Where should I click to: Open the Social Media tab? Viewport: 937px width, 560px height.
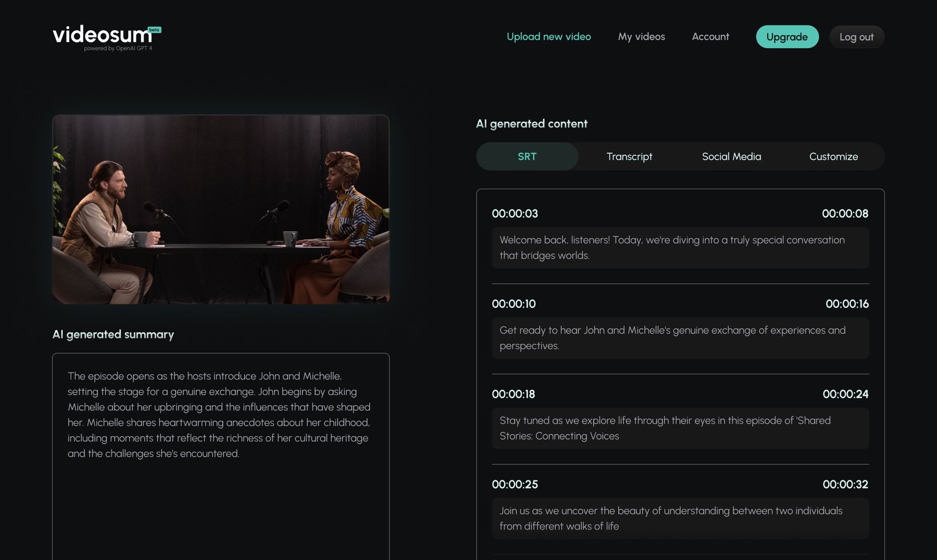coord(731,156)
